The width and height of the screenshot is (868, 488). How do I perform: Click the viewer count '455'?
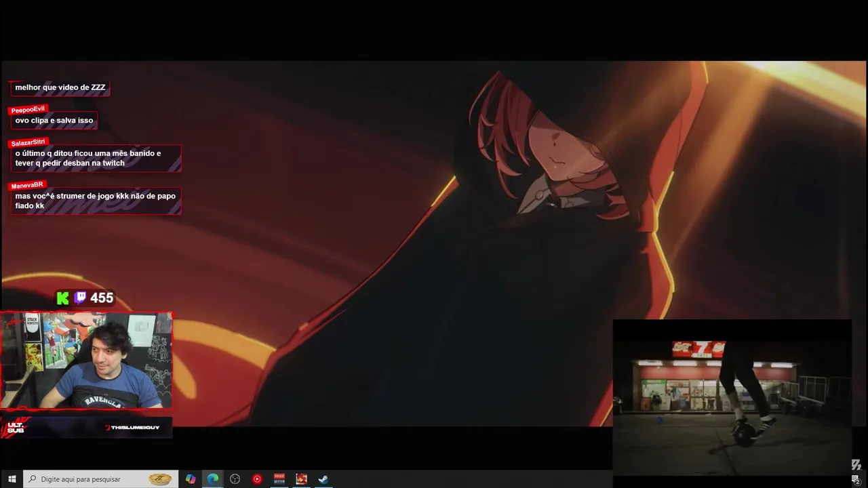tap(102, 298)
